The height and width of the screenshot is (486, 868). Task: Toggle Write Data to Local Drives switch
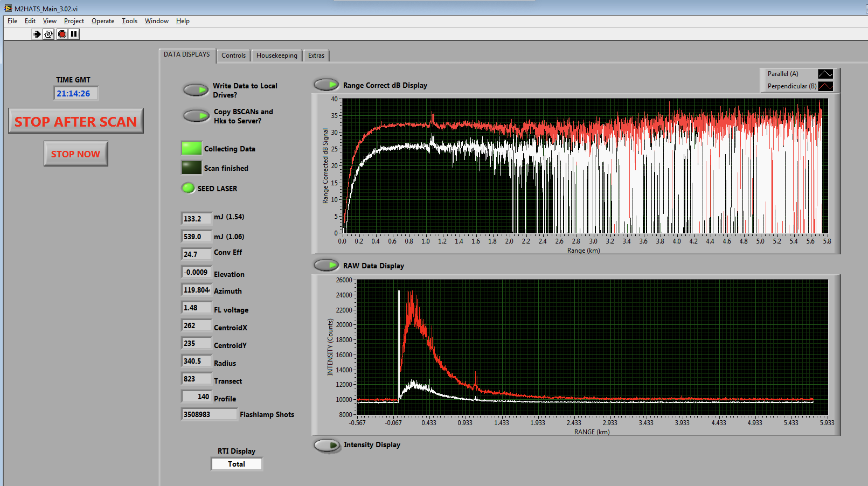(x=196, y=90)
